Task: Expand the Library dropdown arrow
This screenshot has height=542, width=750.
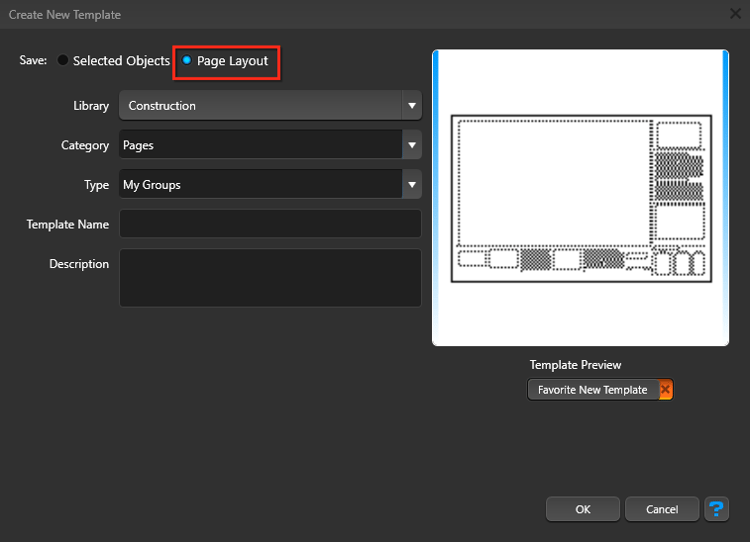Action: point(411,106)
